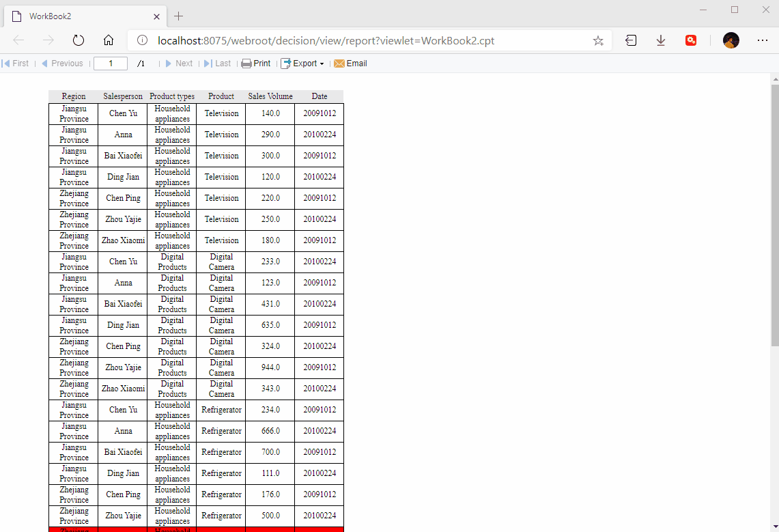Click the page number input field
Viewport: 779px width, 532px height.
click(x=110, y=63)
